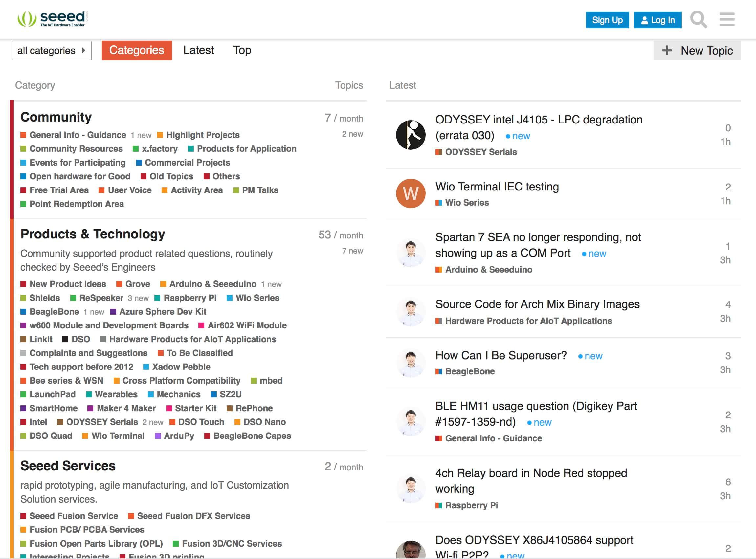Open the Maker 4 Maker subcategory
756x559 pixels.
point(122,409)
